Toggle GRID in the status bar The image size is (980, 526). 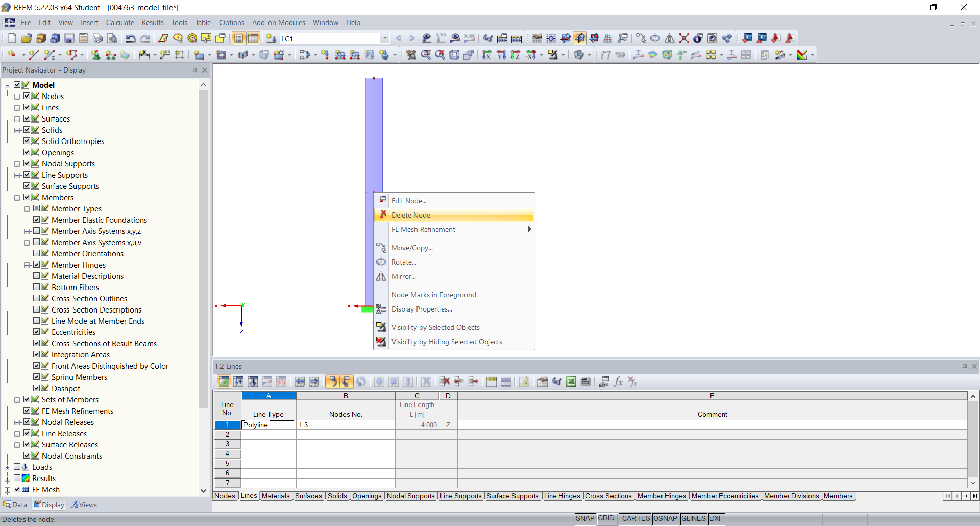point(606,518)
